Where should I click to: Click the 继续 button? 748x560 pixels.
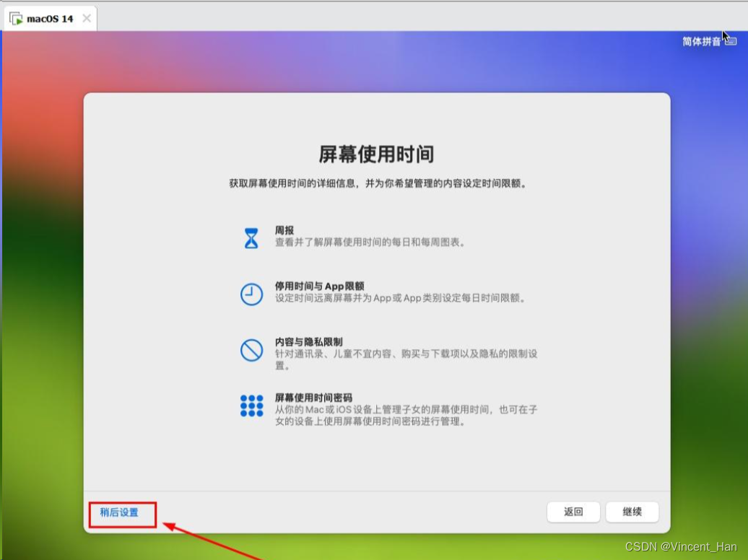[632, 512]
